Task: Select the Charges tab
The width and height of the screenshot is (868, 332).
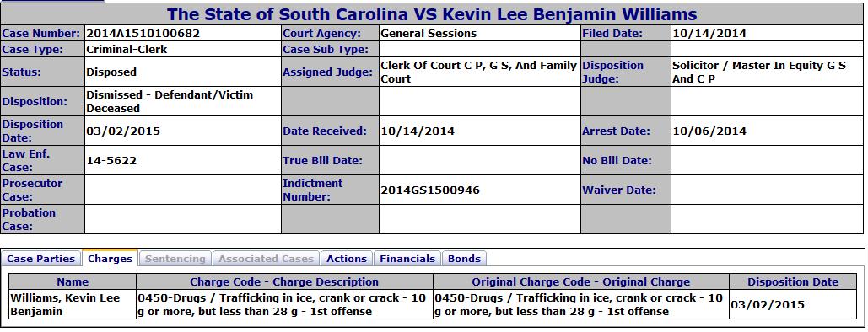Action: (111, 259)
